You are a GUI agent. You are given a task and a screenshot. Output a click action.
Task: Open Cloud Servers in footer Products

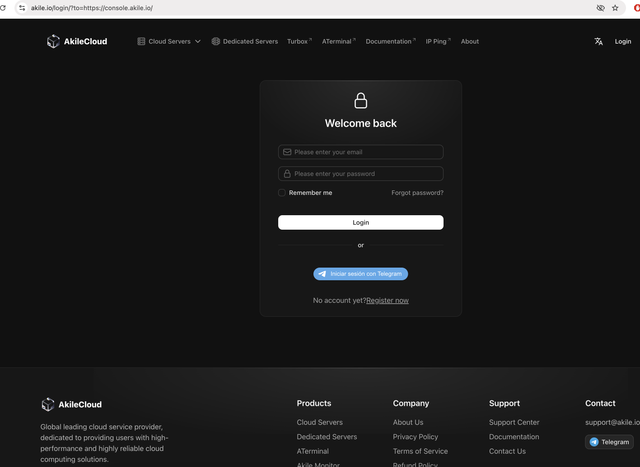[320, 422]
